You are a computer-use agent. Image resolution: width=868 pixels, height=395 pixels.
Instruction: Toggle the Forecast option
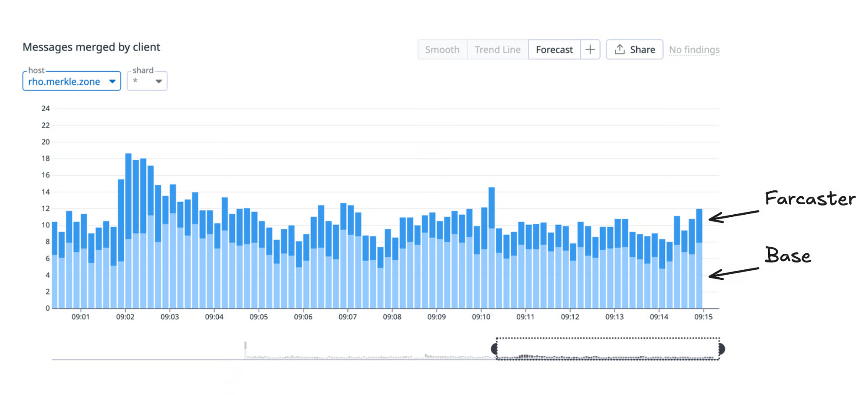(554, 50)
